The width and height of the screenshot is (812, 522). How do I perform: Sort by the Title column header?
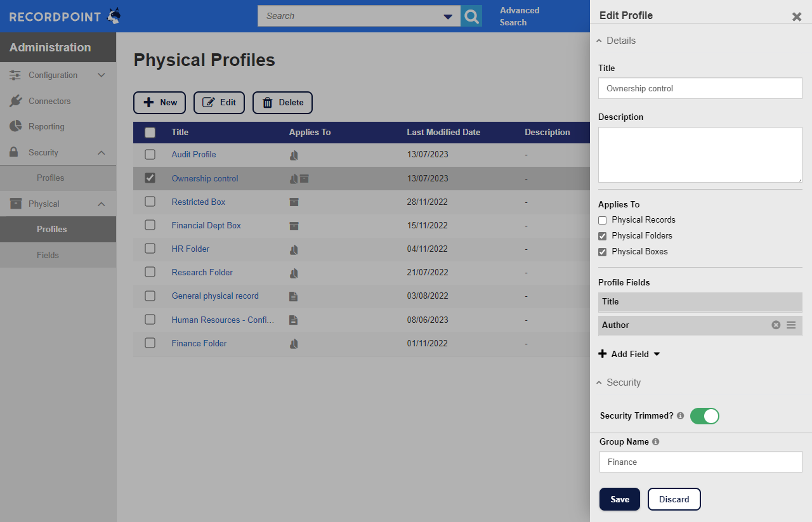[180, 133]
